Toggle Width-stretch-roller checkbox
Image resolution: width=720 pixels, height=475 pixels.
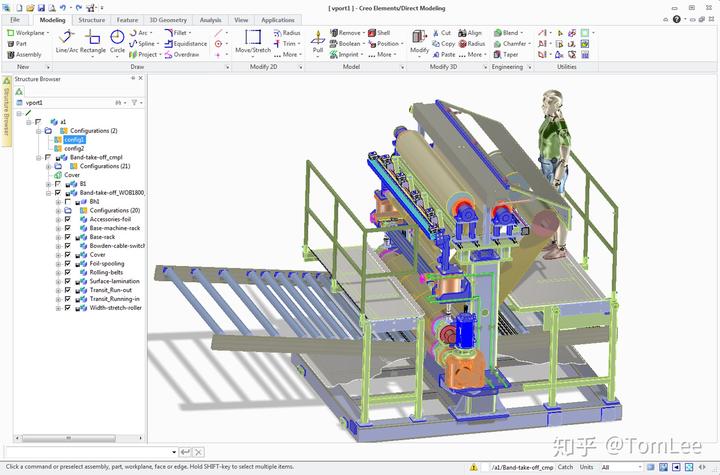click(68, 308)
